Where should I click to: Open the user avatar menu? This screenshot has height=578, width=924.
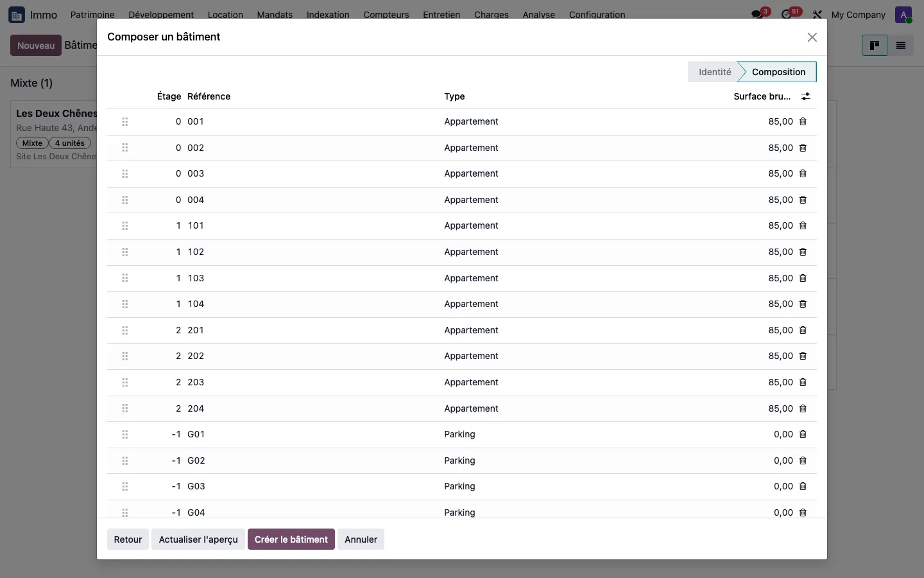point(903,15)
